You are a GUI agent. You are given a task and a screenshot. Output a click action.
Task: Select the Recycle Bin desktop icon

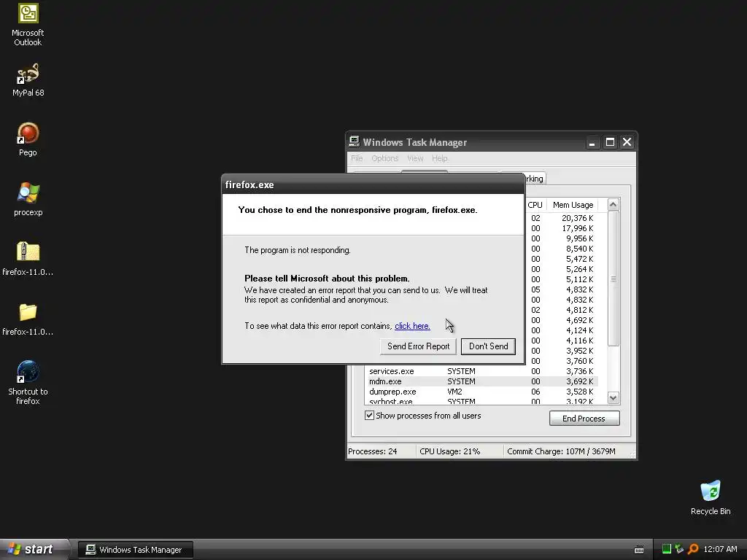711,498
